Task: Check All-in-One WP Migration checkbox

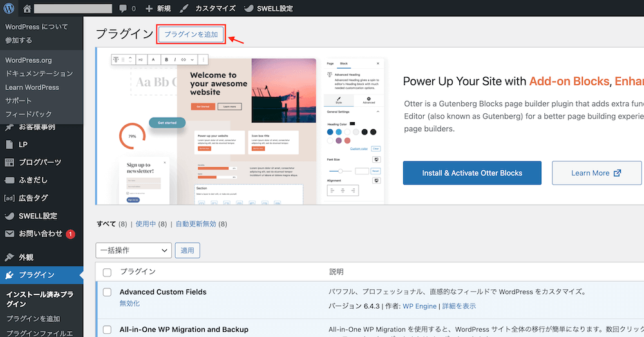Action: tap(107, 330)
